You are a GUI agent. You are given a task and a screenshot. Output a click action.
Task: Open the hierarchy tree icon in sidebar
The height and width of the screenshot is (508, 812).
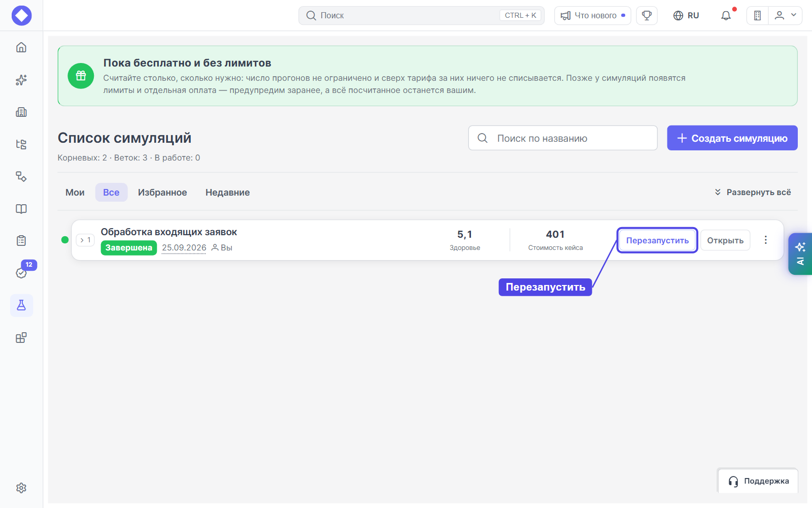[x=21, y=144]
